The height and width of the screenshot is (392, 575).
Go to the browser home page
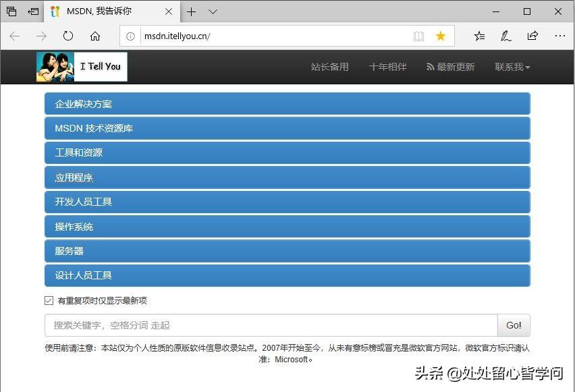[x=95, y=36]
